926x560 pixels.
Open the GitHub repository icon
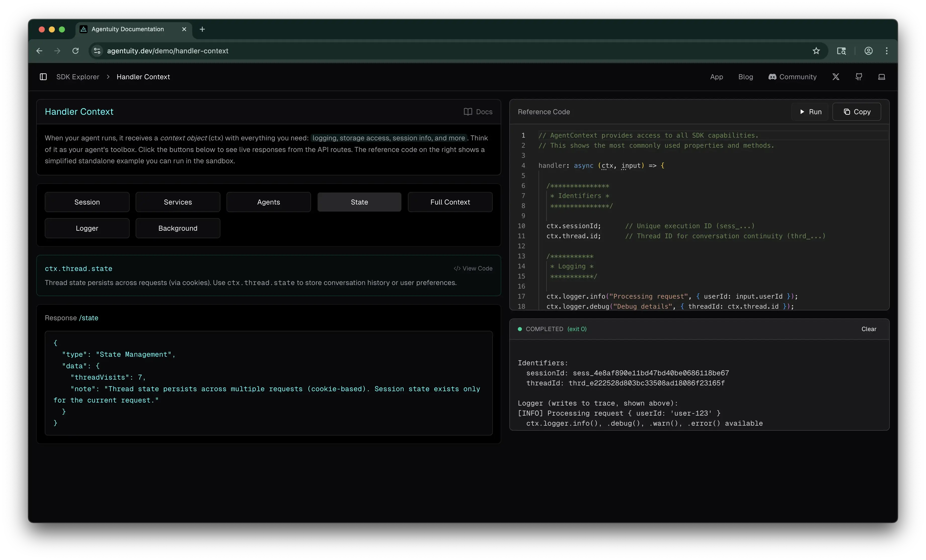coord(859,77)
